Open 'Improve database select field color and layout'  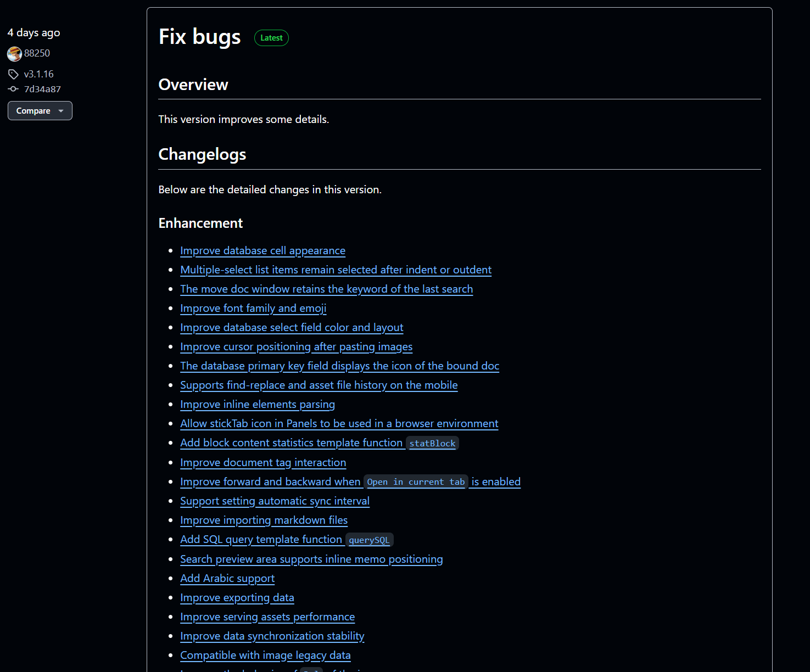coord(292,328)
